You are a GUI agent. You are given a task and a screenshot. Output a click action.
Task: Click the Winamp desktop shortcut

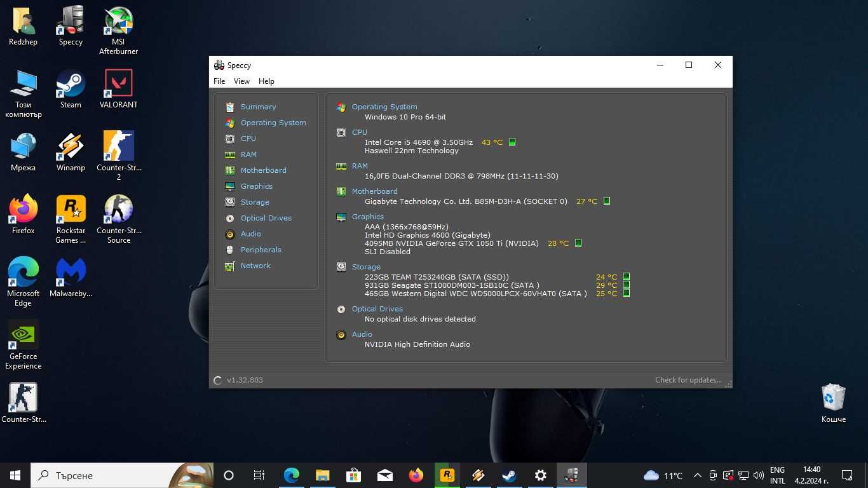point(71,152)
